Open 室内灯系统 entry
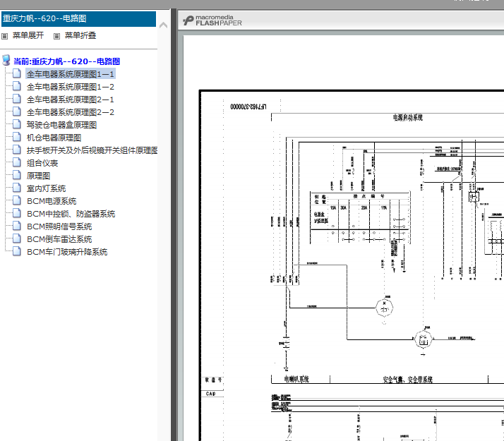The height and width of the screenshot is (441, 504). coord(46,188)
